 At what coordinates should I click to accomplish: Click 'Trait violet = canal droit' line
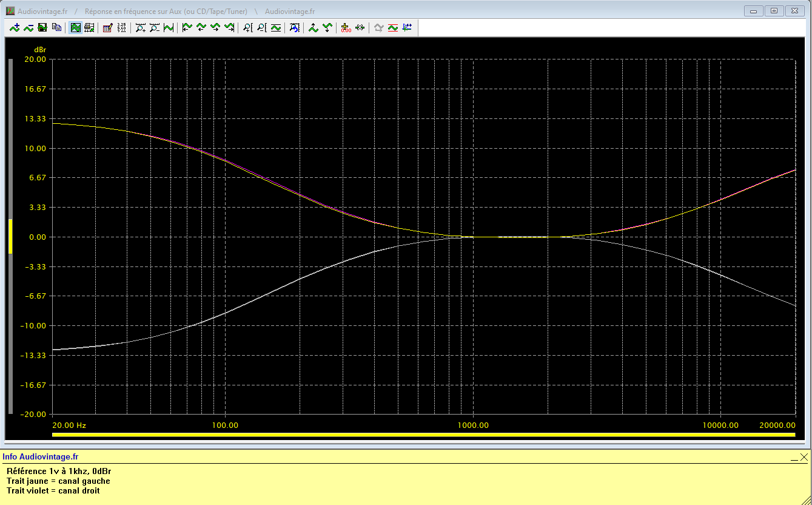[x=53, y=490]
